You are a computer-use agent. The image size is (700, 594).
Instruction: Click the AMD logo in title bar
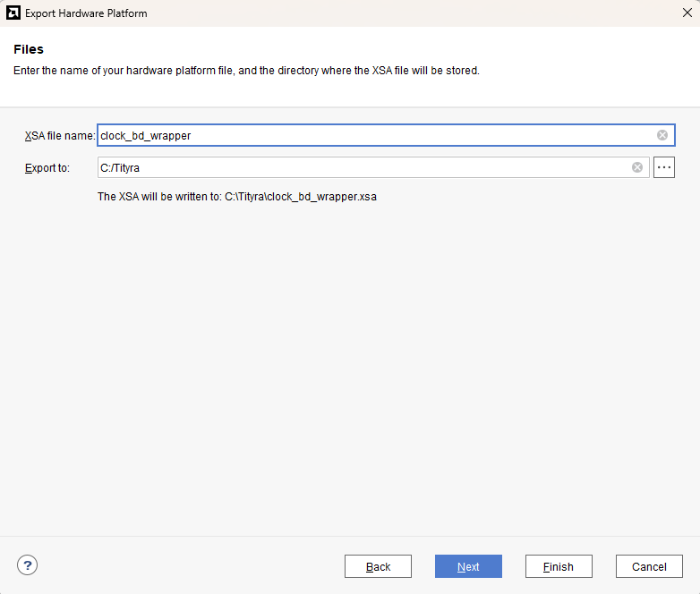(13, 13)
